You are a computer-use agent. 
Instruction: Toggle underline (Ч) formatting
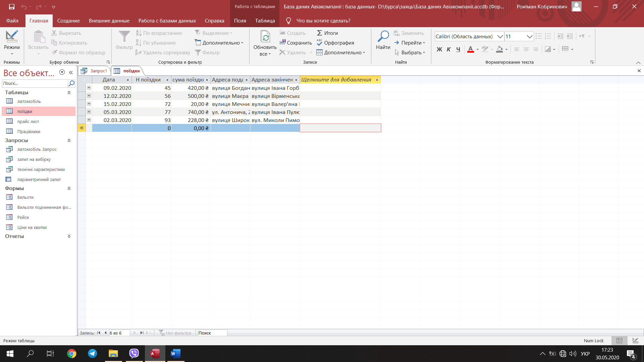458,49
